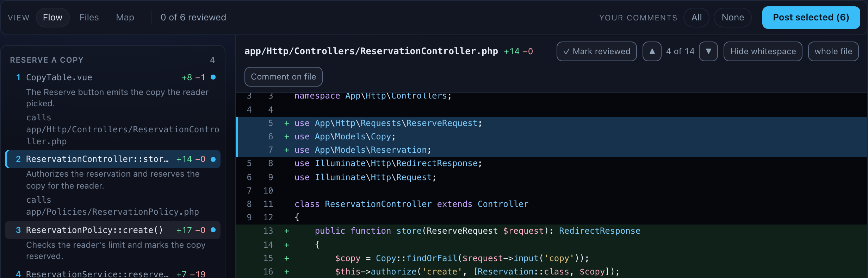
Task: Toggle the comment dot on ReservationPolicy::create()
Action: 213,230
